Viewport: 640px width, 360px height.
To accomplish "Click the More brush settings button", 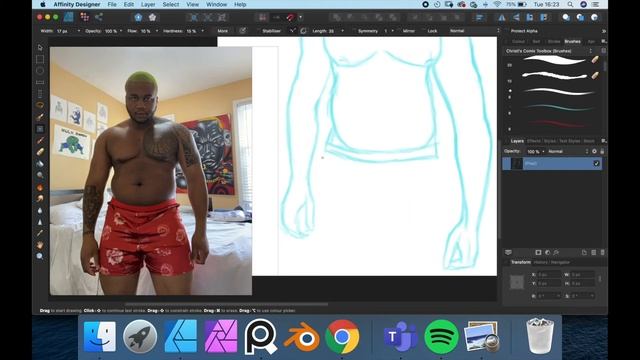I will coord(222,31).
